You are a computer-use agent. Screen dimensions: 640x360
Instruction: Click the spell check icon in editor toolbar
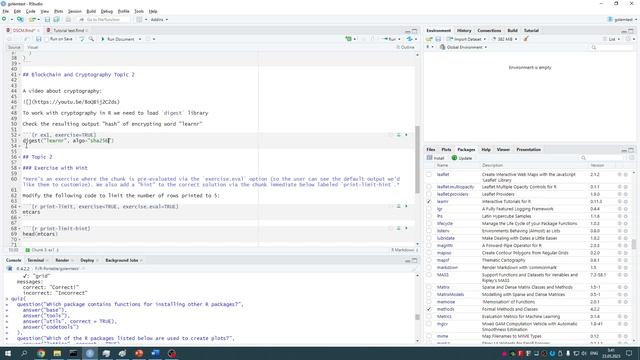click(x=82, y=39)
